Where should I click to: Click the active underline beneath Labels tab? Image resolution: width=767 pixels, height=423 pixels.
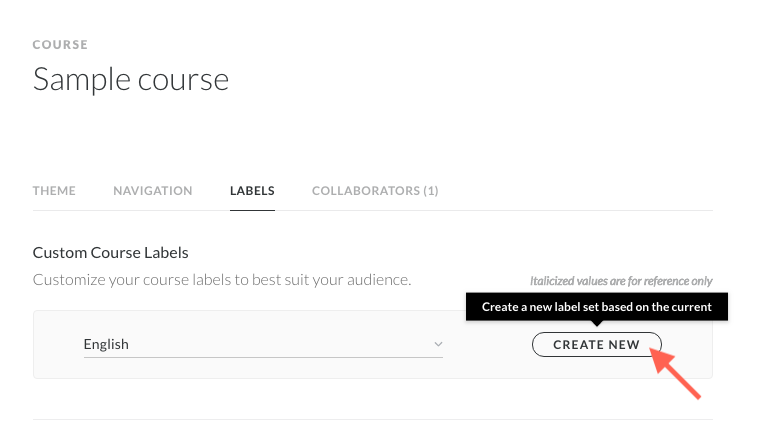pyautogui.click(x=252, y=210)
